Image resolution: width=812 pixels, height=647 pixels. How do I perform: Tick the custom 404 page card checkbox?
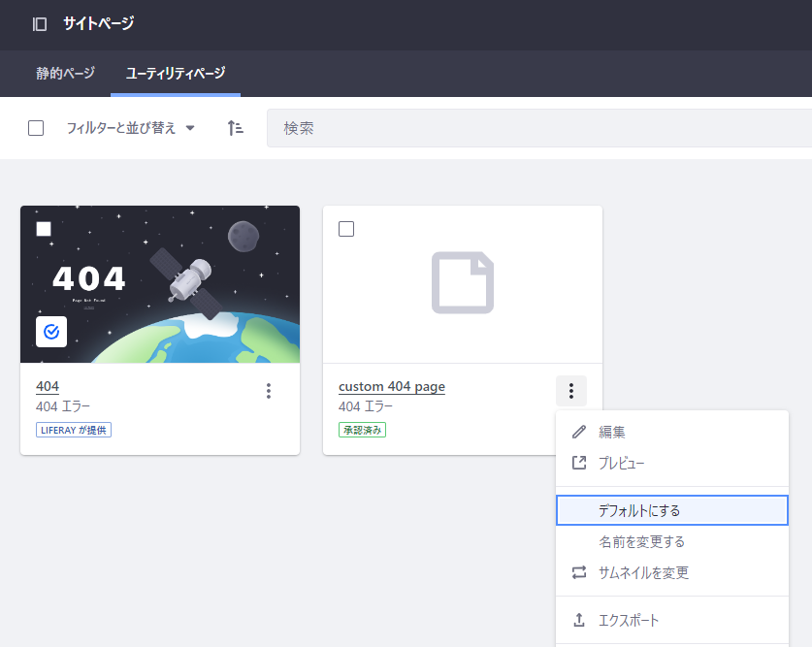[x=346, y=229]
